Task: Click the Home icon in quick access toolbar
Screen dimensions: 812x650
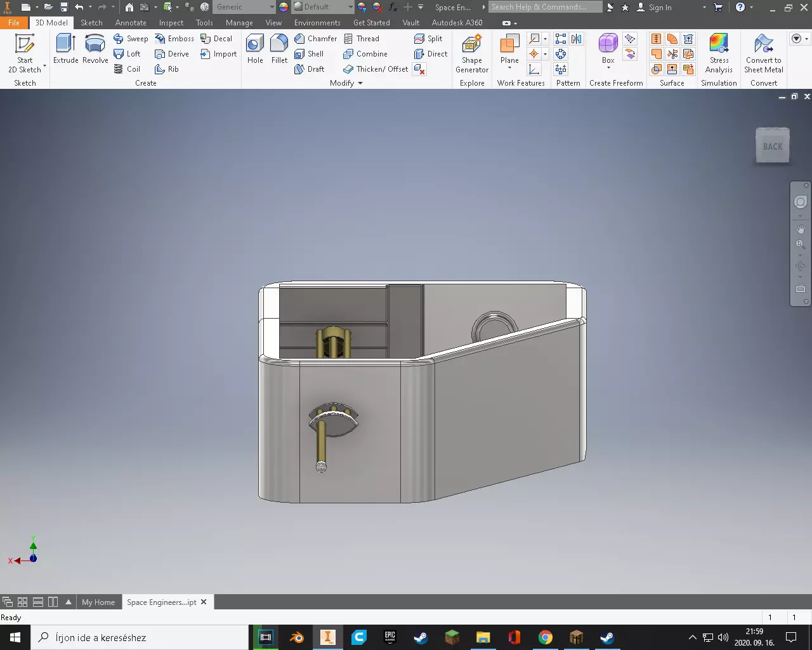Action: click(129, 7)
